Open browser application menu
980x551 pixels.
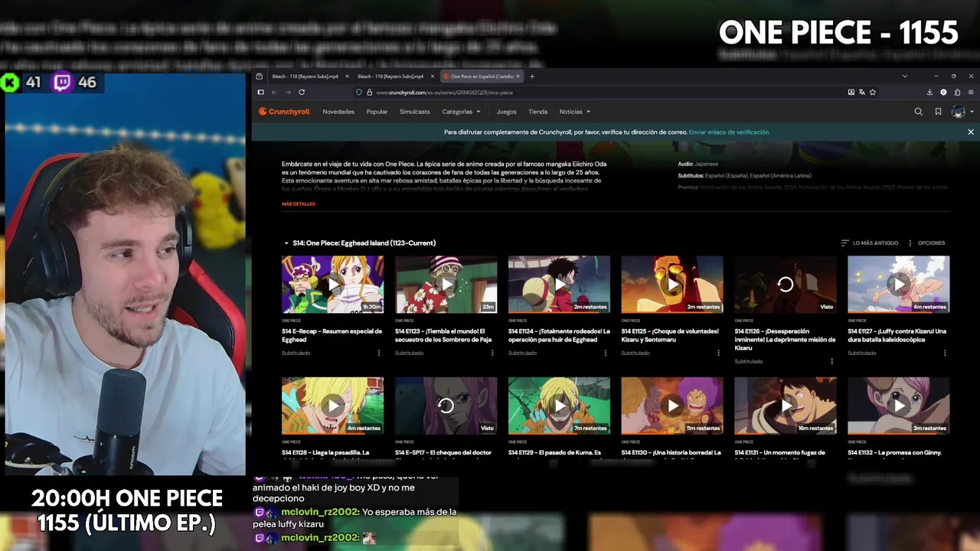point(971,92)
